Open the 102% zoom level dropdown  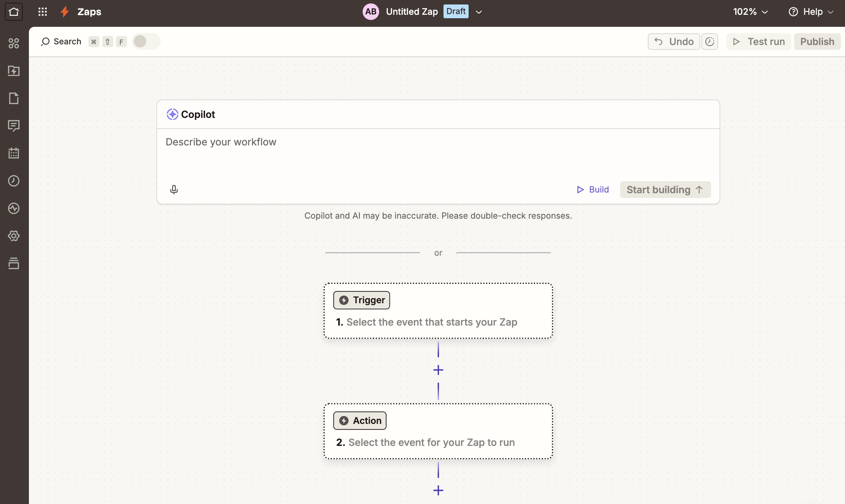[x=750, y=12]
